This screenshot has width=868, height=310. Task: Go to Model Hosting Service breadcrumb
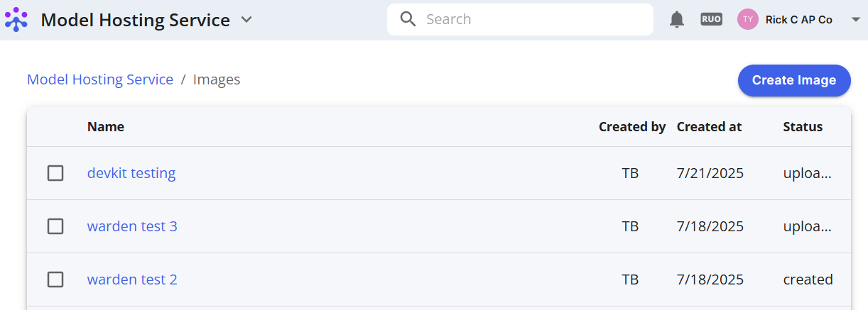[x=100, y=79]
